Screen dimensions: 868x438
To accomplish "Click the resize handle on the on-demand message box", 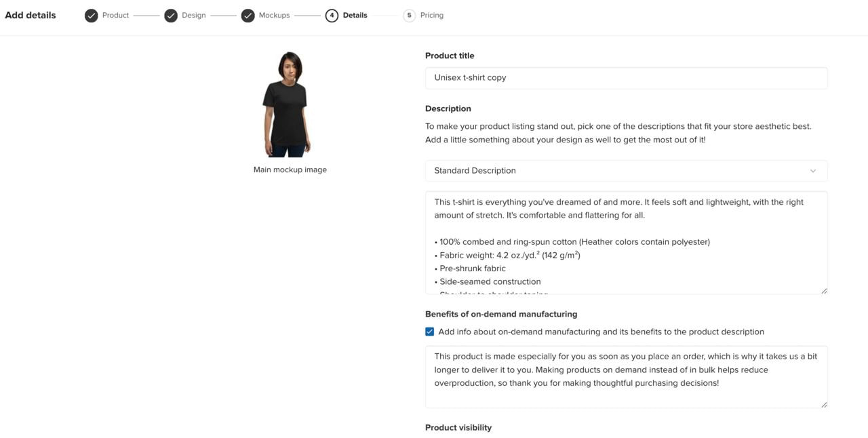I will point(825,404).
